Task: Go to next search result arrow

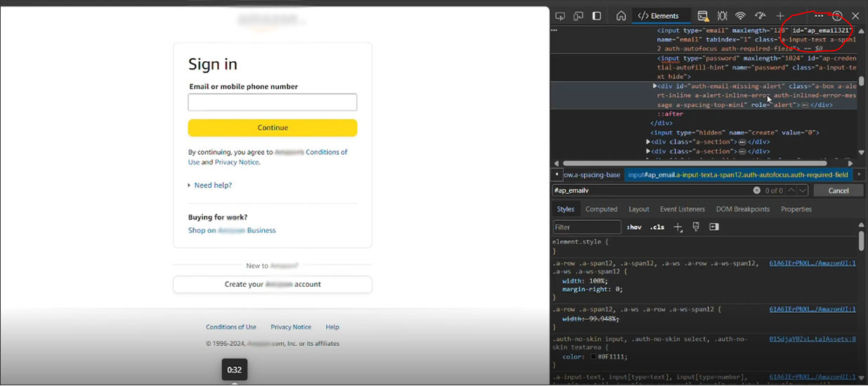Action: 803,191
